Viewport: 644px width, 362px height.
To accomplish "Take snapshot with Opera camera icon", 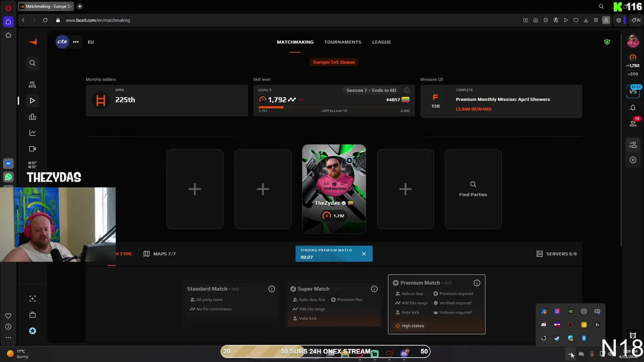I will pos(535,20).
